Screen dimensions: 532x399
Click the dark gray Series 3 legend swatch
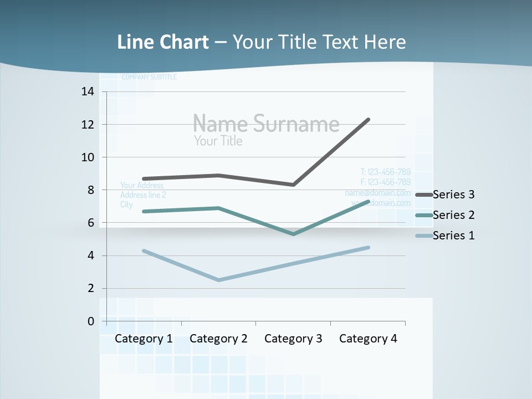(x=424, y=195)
